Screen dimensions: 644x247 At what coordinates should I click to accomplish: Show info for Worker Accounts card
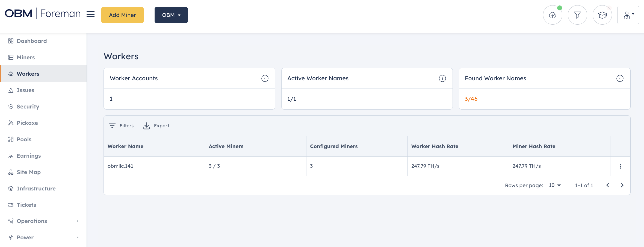265,78
